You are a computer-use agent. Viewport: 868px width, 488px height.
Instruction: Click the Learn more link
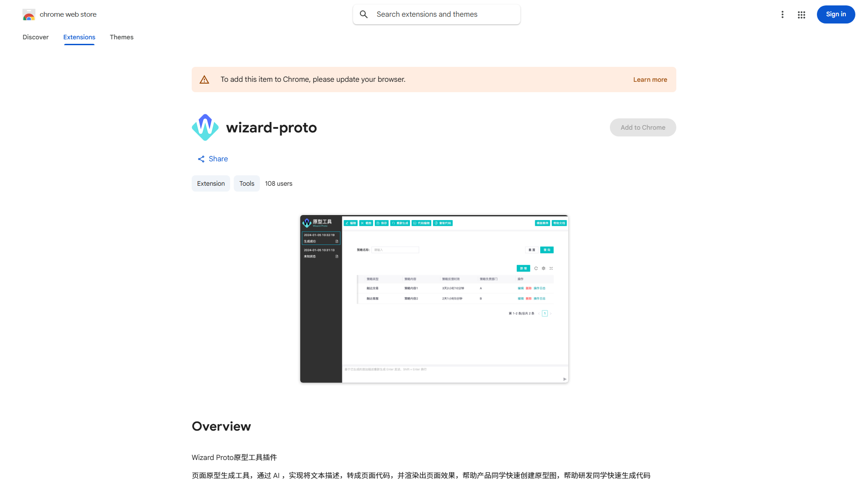[x=650, y=79]
